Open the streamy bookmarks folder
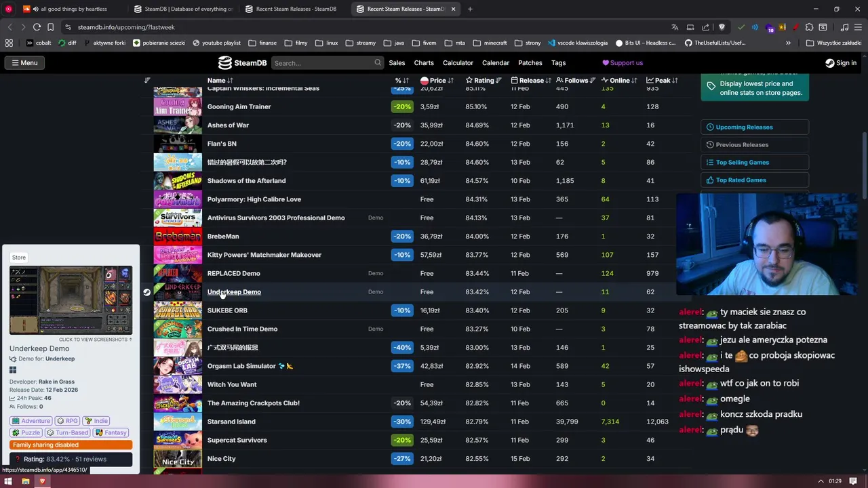This screenshot has width=868, height=488. (360, 43)
